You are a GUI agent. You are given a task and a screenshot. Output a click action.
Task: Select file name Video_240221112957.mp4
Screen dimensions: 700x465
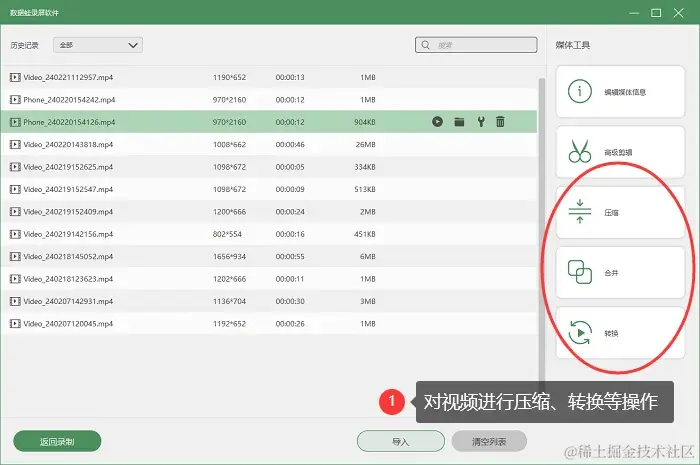(68, 77)
